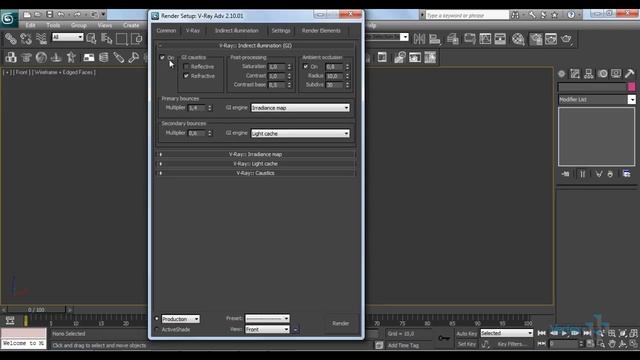Open the 3ds Max application menu logo
Image resolution: width=640 pixels, height=360 pixels.
[8, 18]
